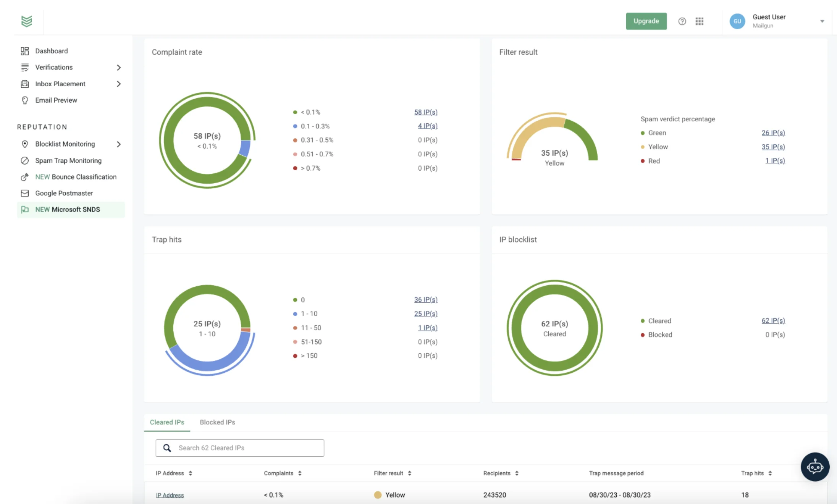Image resolution: width=837 pixels, height=504 pixels.
Task: Sort by Filter result column arrows
Action: pos(409,473)
